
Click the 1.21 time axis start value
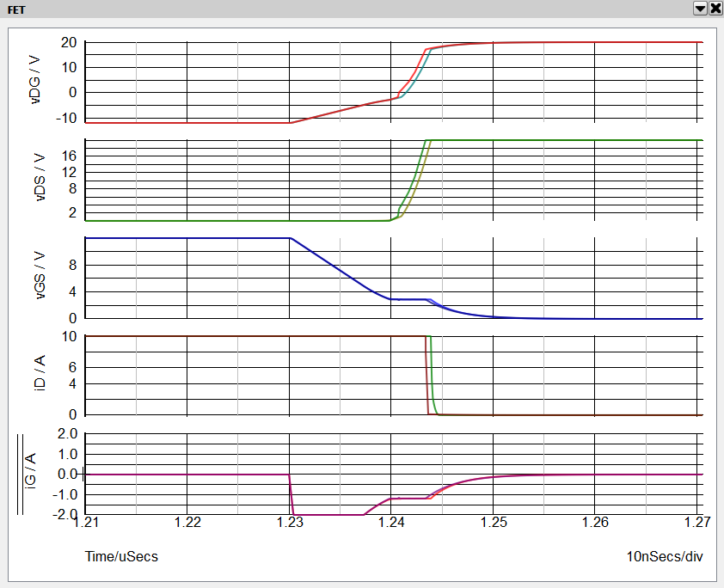pos(87,522)
